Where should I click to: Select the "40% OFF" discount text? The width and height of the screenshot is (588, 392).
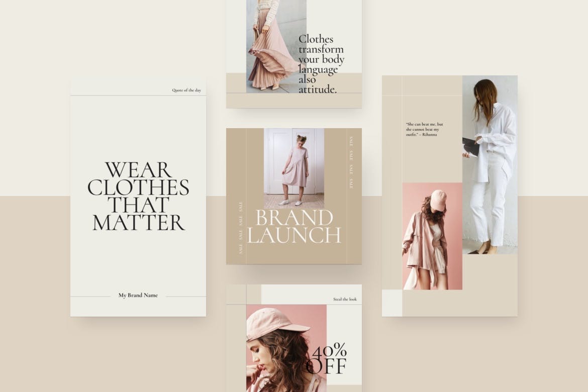tap(328, 358)
